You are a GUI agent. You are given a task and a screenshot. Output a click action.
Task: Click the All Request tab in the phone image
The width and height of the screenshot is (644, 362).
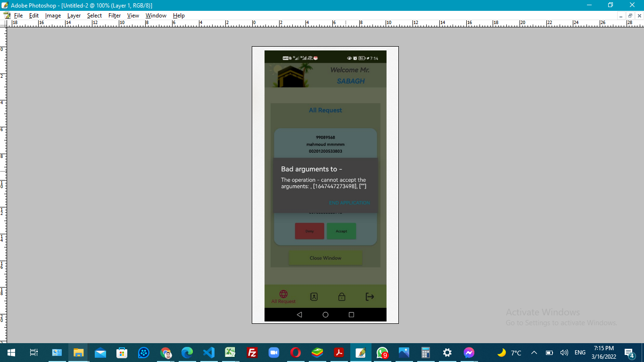tap(283, 297)
